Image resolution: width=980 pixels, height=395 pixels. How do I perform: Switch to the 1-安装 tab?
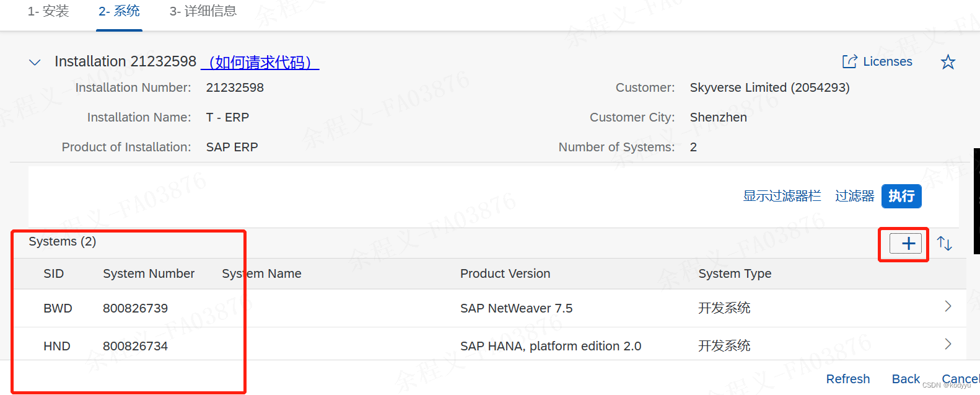pos(48,11)
